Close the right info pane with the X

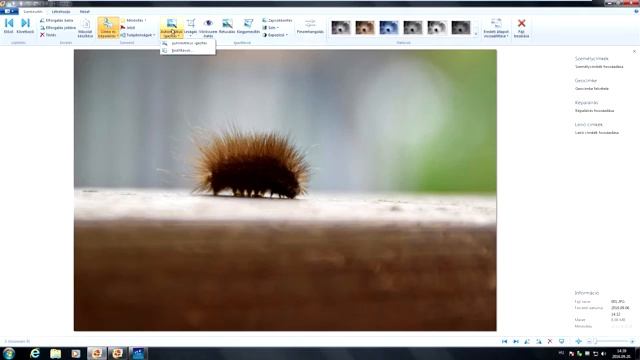(634, 51)
